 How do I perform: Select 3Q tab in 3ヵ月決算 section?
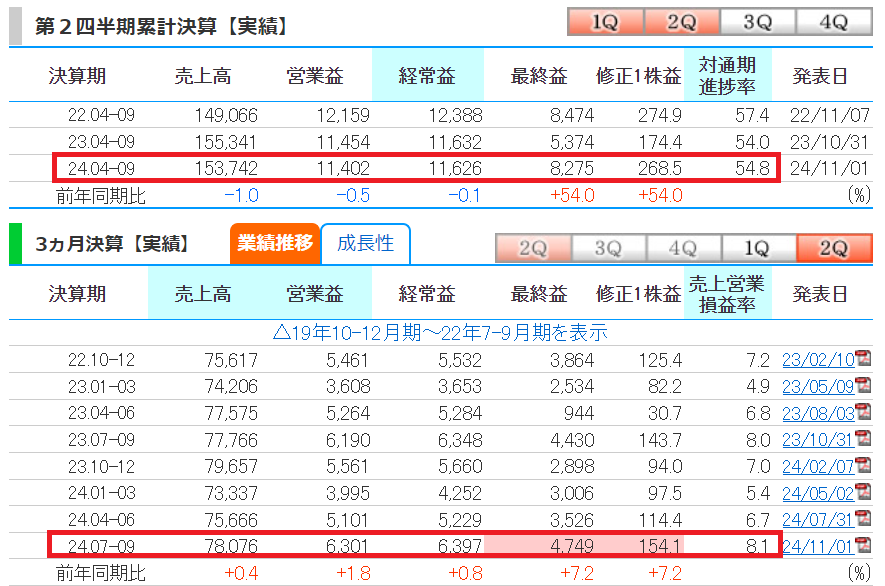coord(608,248)
